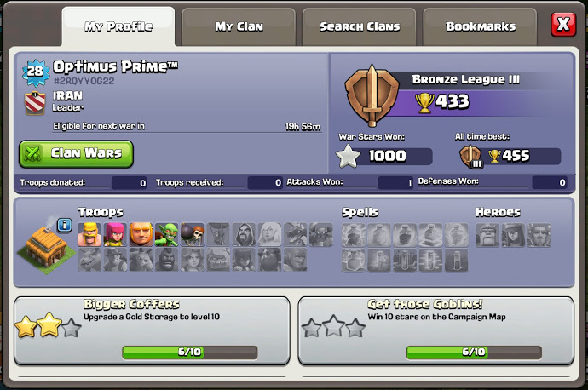Select the locked Barbarian King hero
Screen dimensions: 588x390
click(487, 235)
